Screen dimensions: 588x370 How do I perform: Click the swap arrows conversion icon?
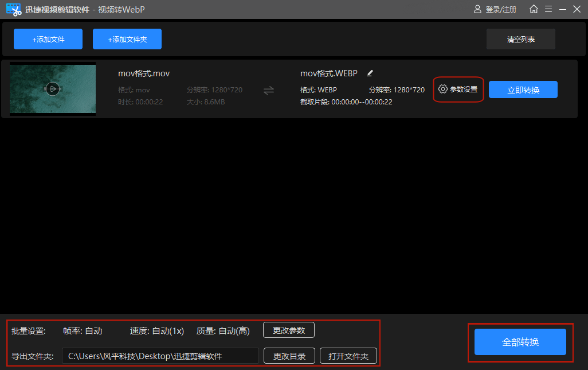269,91
